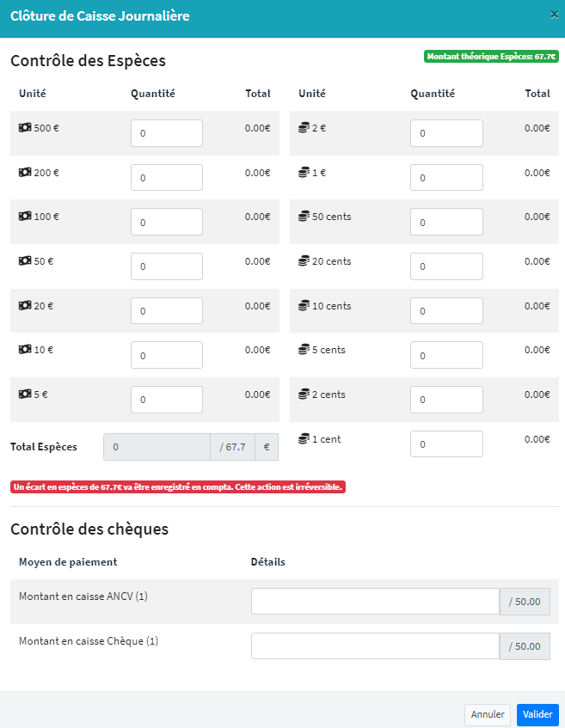Focus the 2 cents quantity field

tap(446, 400)
